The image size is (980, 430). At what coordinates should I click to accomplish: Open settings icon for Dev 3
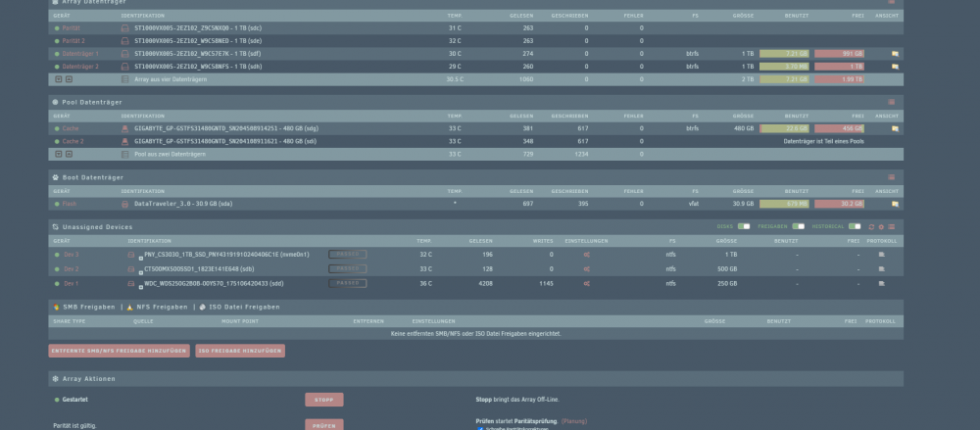pyautogui.click(x=586, y=255)
